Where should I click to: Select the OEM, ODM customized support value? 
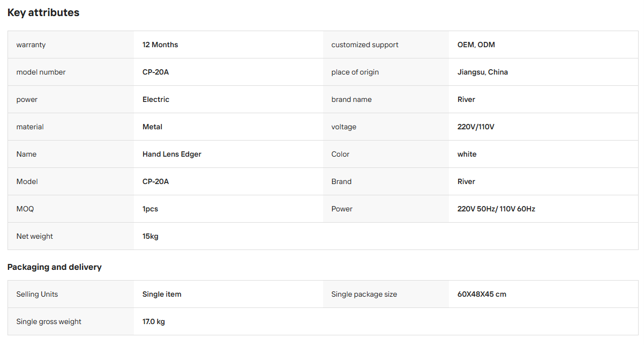point(476,45)
